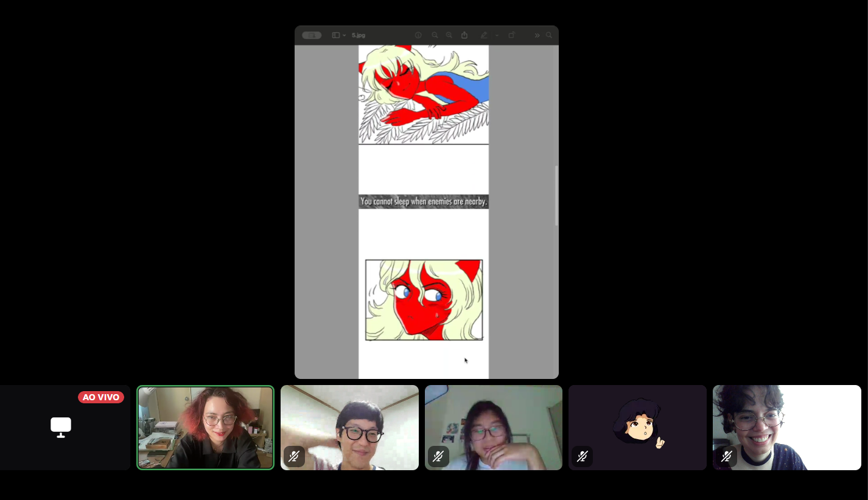Screen dimensions: 868x500
Task: Select the cartoon avatar participant tile
Action: click(x=637, y=428)
